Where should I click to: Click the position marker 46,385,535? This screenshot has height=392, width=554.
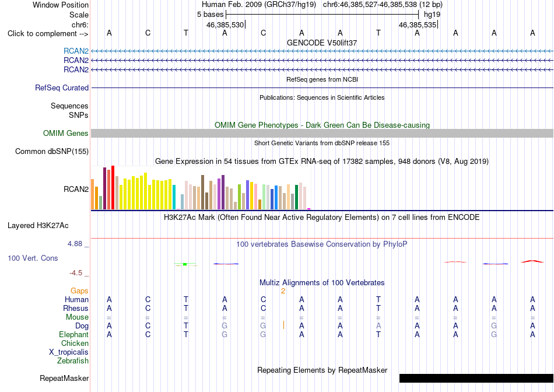click(x=418, y=24)
